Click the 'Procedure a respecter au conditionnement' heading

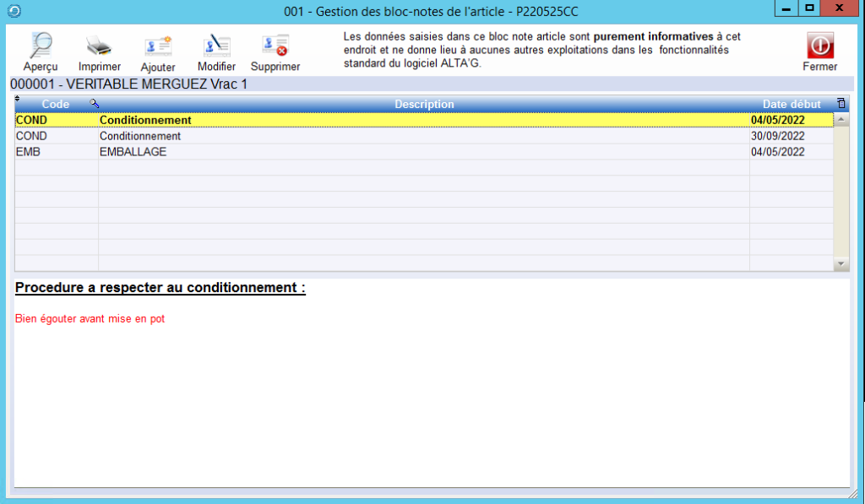pos(160,288)
